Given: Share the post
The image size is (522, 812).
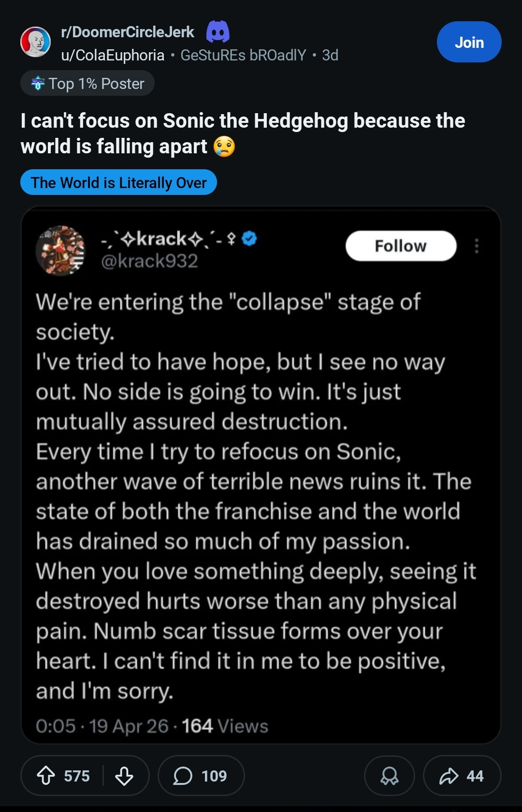Looking at the screenshot, I should coord(461,776).
